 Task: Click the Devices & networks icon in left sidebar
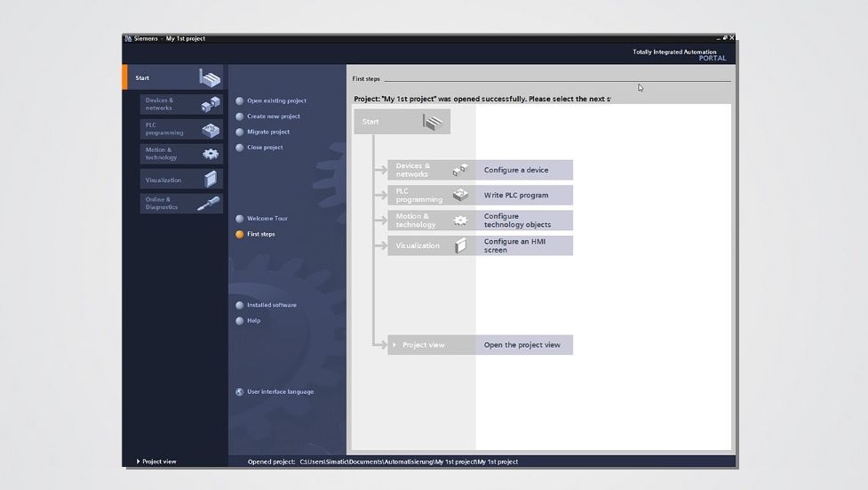(x=211, y=104)
